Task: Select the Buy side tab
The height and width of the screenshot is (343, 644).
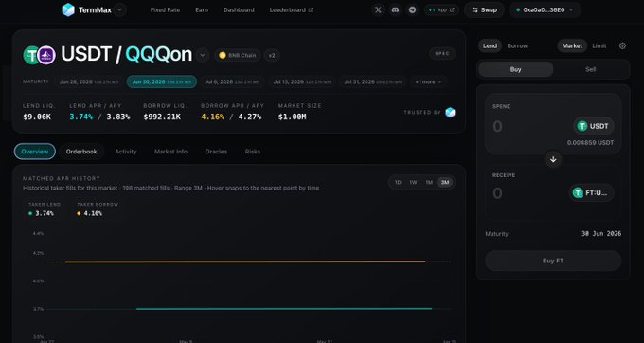Action: [516, 69]
